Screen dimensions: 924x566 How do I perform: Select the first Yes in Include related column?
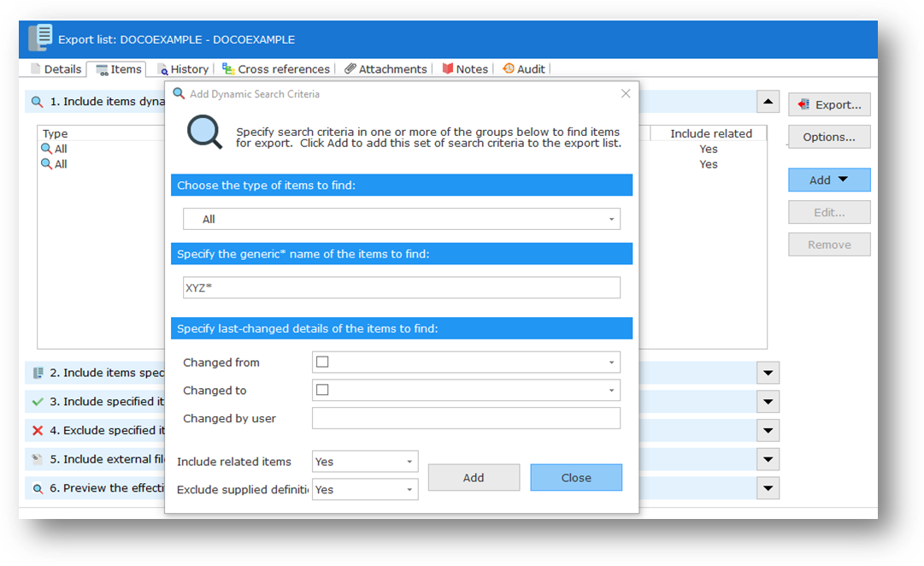click(x=709, y=149)
